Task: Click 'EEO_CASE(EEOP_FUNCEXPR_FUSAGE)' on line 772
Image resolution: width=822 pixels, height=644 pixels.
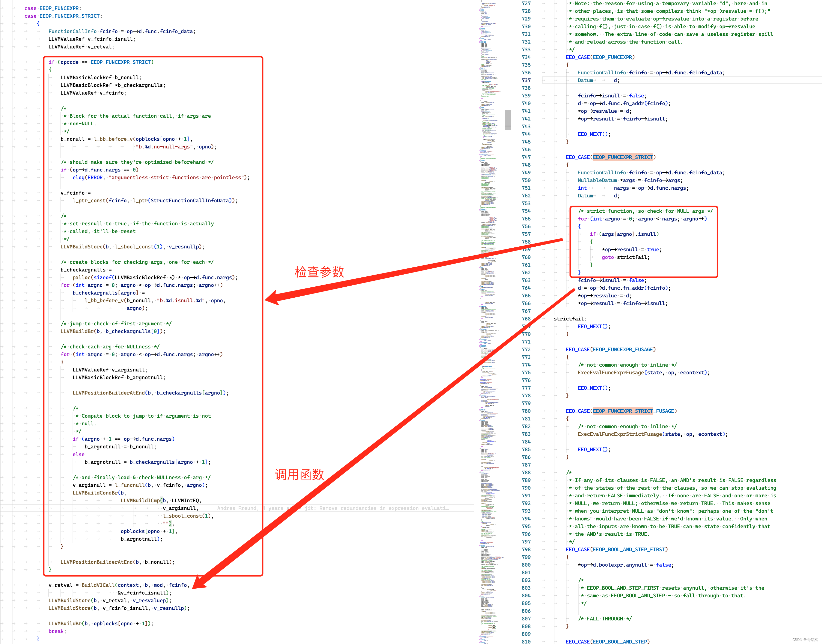Action: click(611, 349)
